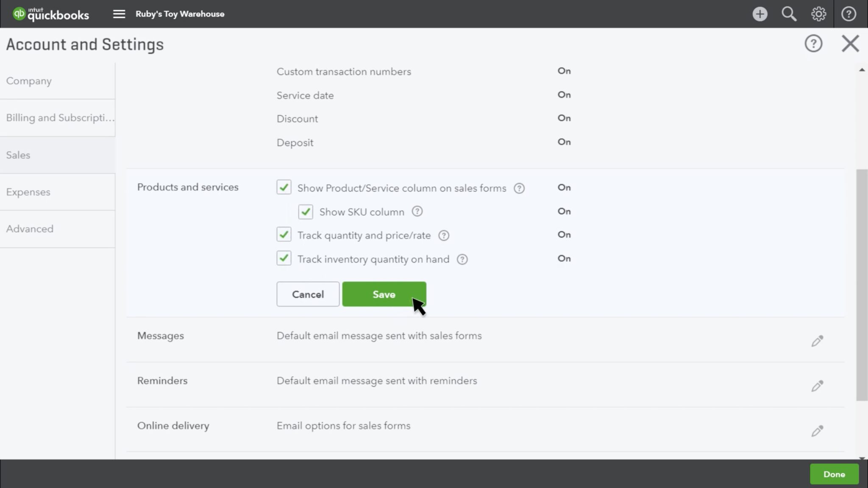The image size is (868, 488).
Task: Open the Company settings section
Action: [29, 80]
